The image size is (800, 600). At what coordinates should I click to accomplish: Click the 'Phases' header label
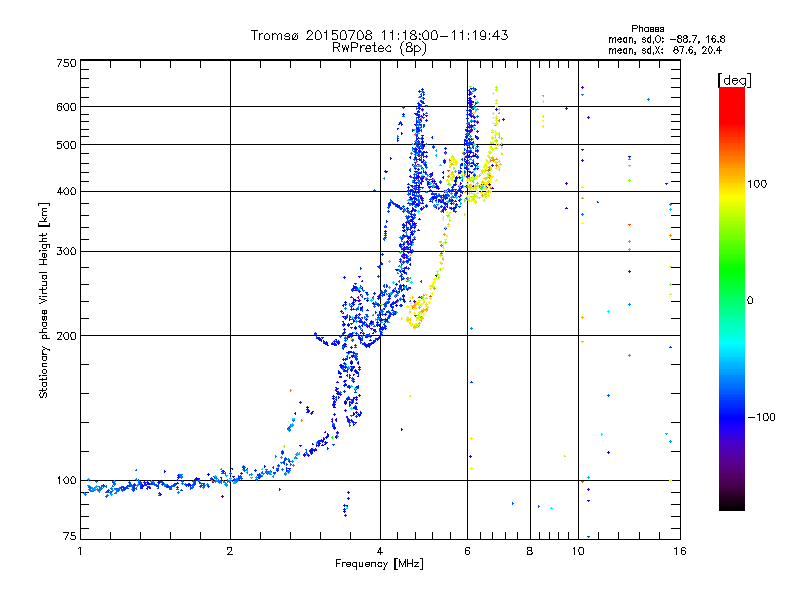pyautogui.click(x=647, y=29)
